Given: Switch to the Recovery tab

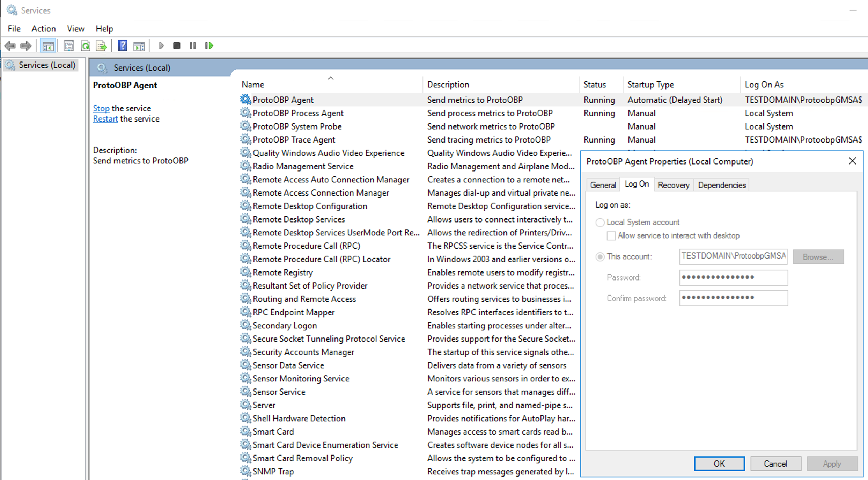Looking at the screenshot, I should click(674, 185).
